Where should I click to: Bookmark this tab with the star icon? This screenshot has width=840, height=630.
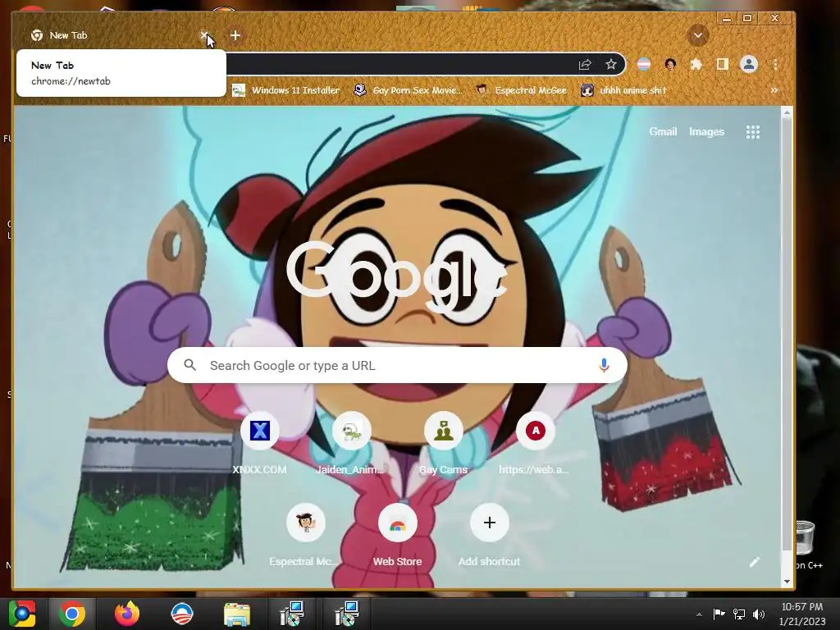pyautogui.click(x=610, y=64)
